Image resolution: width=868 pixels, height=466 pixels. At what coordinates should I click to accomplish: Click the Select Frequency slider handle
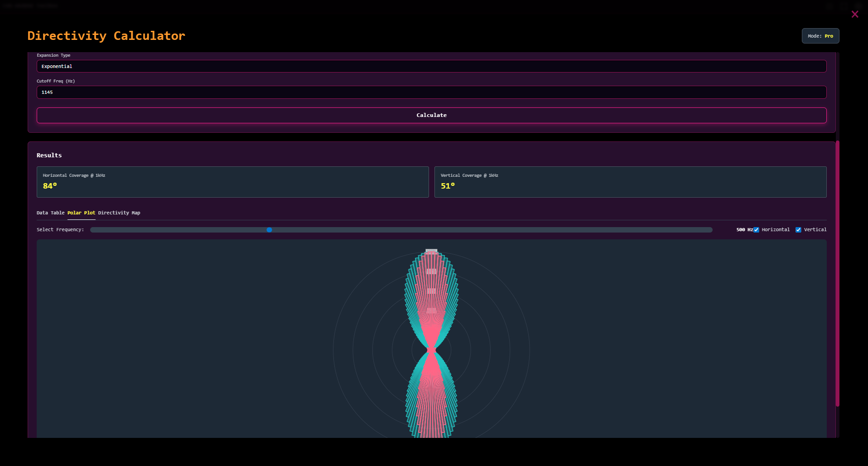point(269,230)
